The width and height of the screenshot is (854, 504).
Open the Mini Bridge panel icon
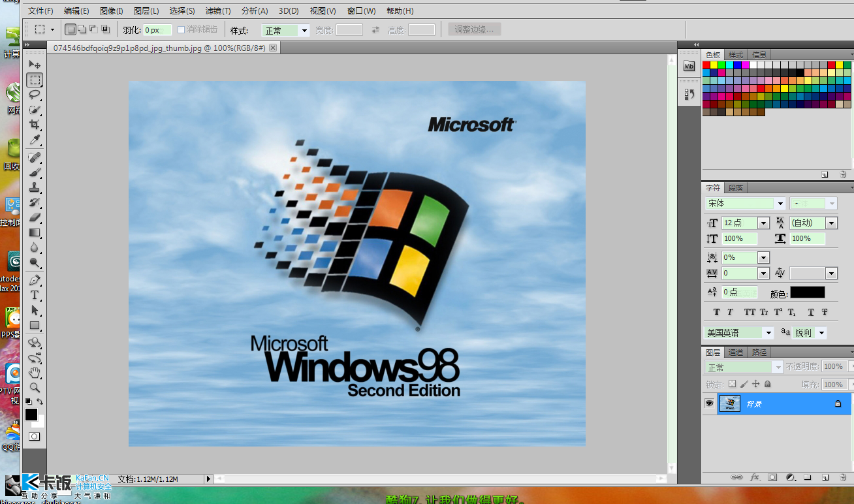click(x=689, y=66)
